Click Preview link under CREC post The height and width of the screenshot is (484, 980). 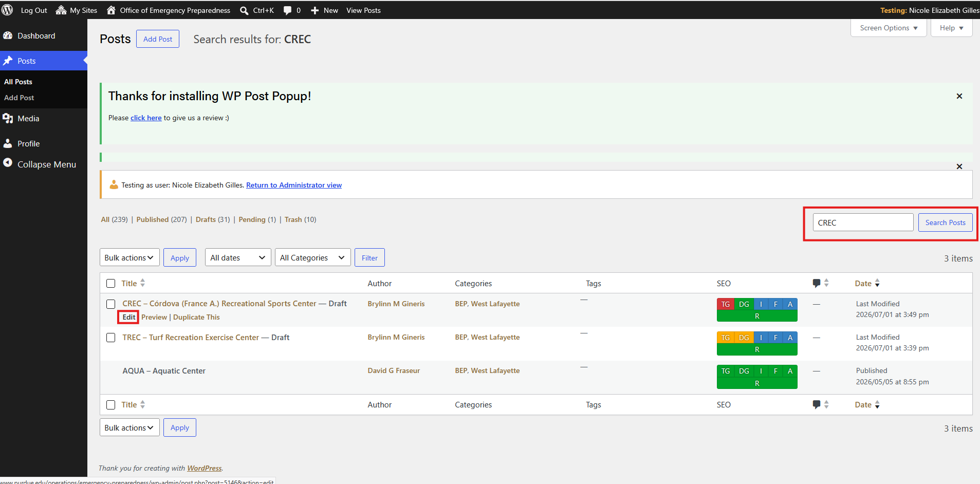154,317
